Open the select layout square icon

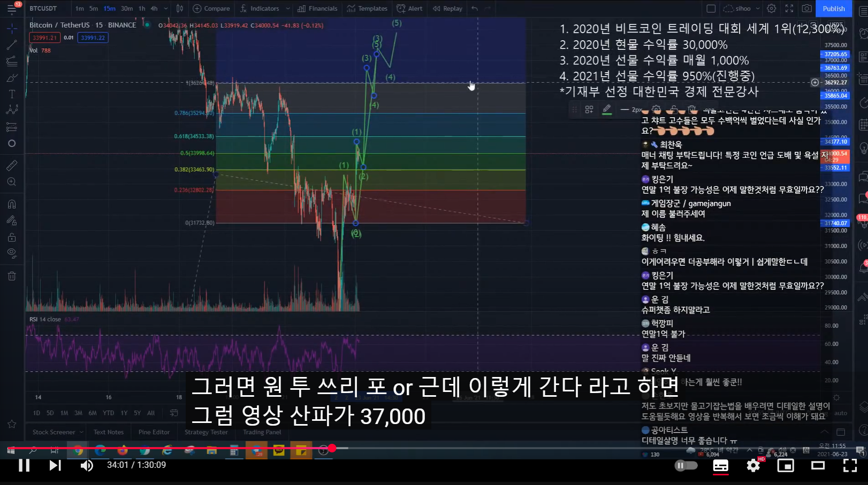coord(711,9)
